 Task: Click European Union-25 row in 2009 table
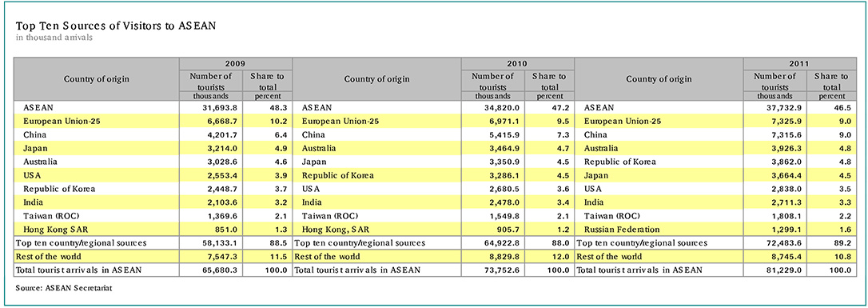pos(153,120)
